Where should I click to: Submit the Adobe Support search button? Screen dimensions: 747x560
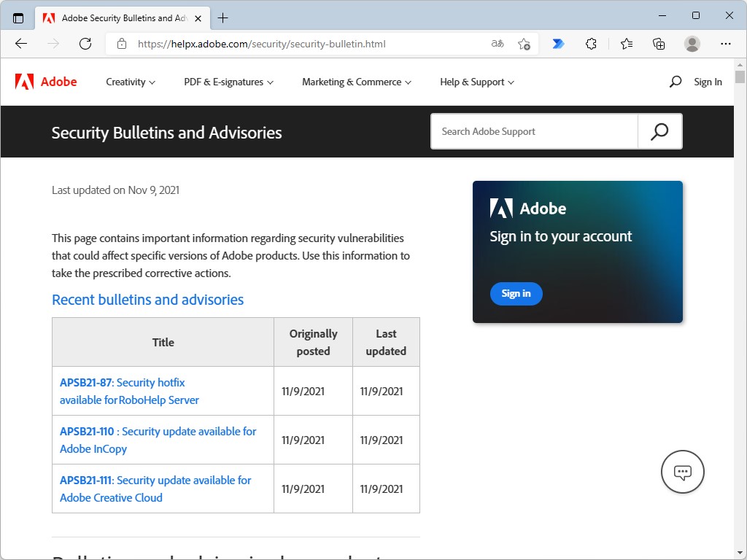coord(659,131)
